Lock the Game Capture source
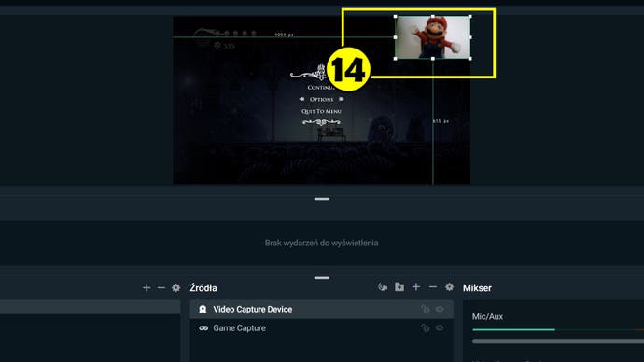The height and width of the screenshot is (362, 644). [425, 327]
